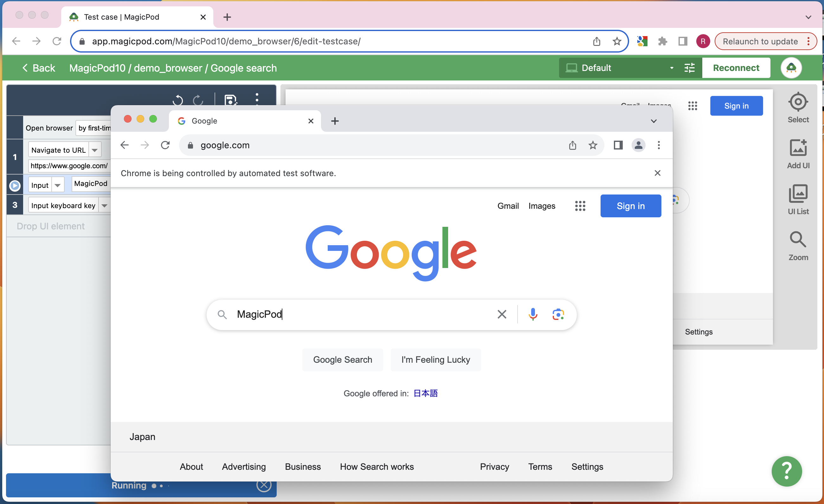The height and width of the screenshot is (504, 824).
Task: Open the side panel icon in automated Chrome
Action: (x=618, y=145)
